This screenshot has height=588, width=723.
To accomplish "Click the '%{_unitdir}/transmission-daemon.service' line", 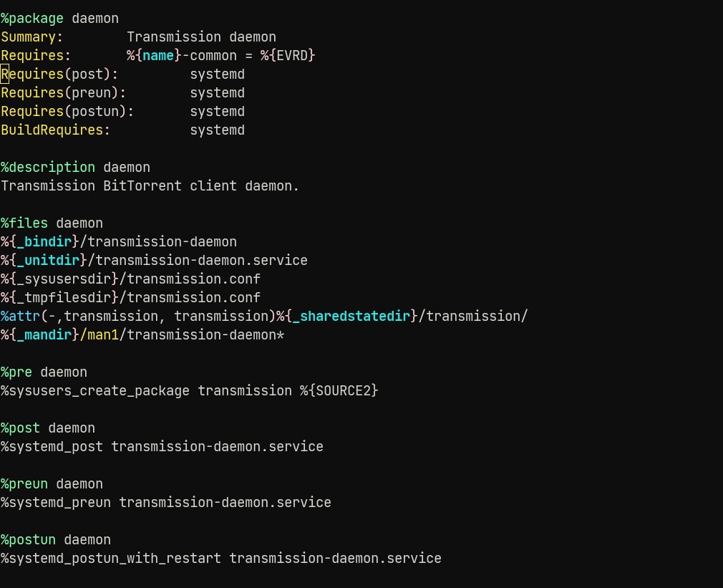I will (x=154, y=260).
